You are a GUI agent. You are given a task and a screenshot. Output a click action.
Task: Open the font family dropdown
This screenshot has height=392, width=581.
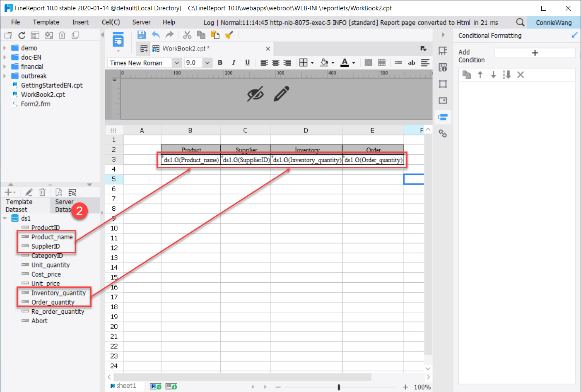[176, 63]
